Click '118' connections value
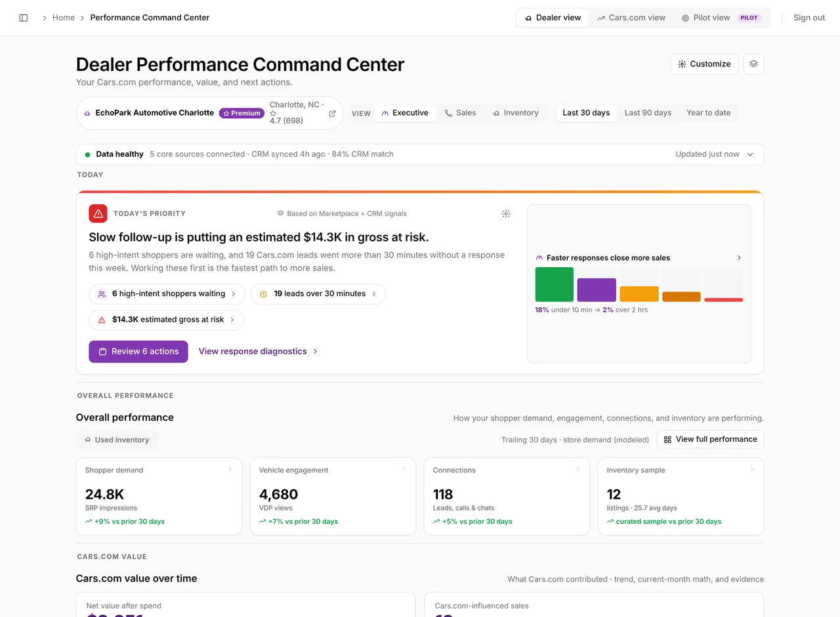This screenshot has width=840, height=617. [443, 494]
